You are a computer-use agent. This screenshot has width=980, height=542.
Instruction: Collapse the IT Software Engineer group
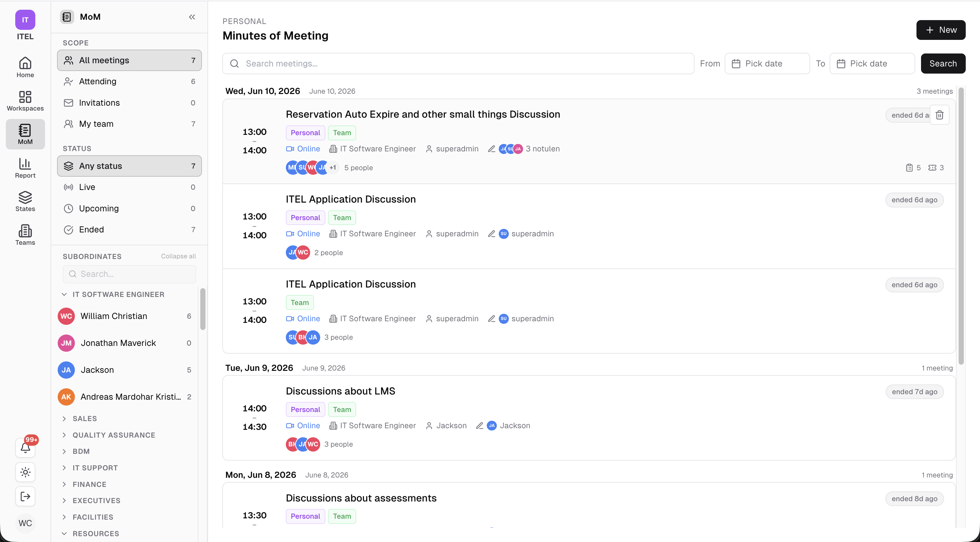(x=64, y=294)
